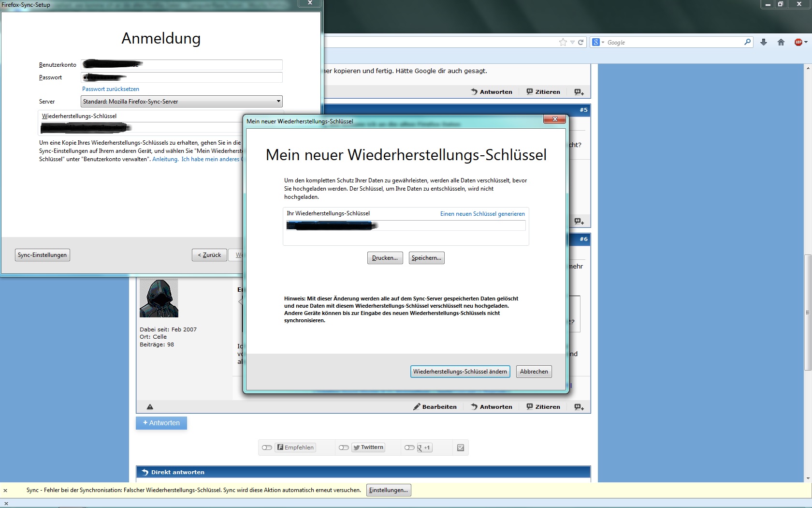Click Einen neuen Schlüssel generieren link
The width and height of the screenshot is (812, 508).
pyautogui.click(x=482, y=214)
